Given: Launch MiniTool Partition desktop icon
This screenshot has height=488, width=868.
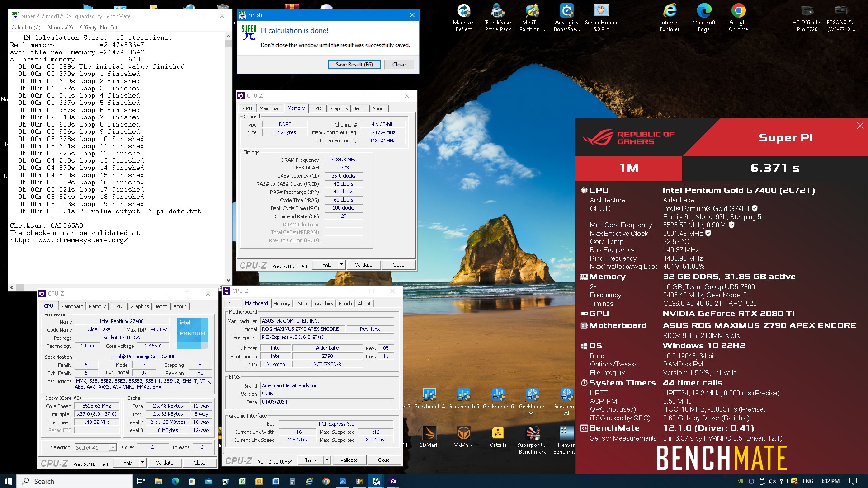Looking at the screenshot, I should (532, 18).
